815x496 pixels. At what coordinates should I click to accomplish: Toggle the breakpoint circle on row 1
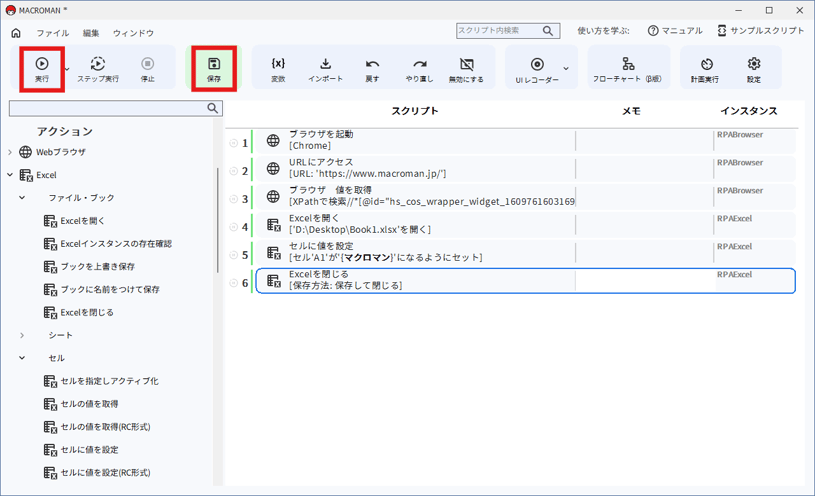(233, 143)
